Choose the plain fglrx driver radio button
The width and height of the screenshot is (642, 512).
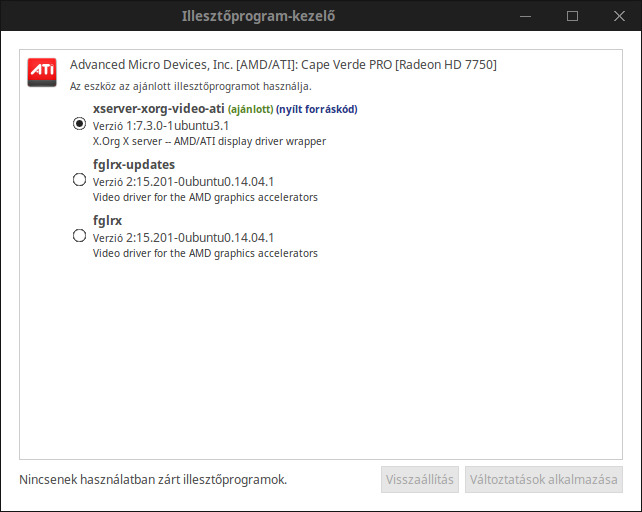tap(79, 236)
